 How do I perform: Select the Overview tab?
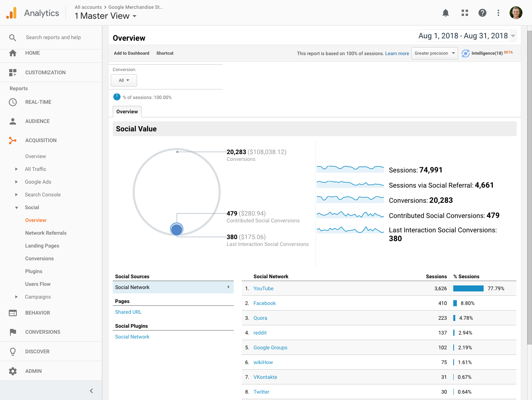(x=127, y=112)
